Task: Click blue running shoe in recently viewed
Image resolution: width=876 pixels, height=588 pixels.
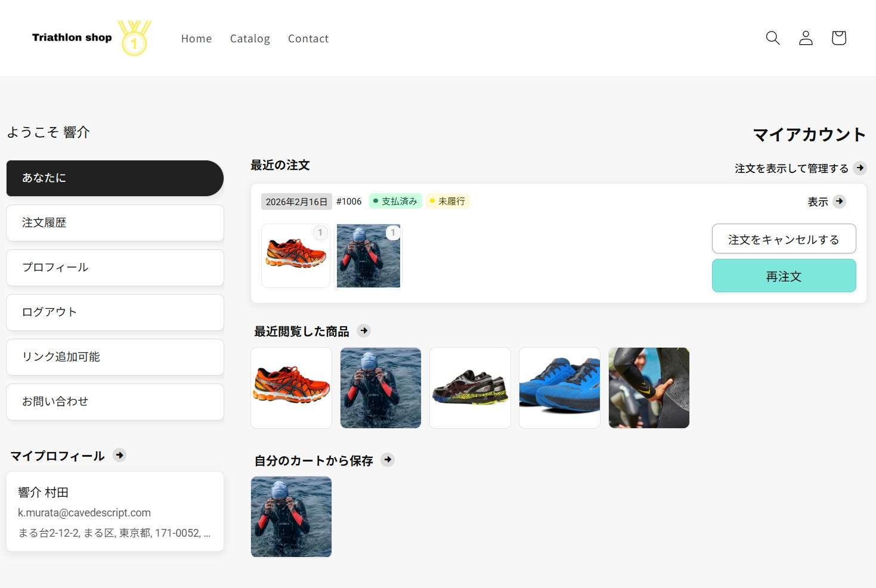Action: (559, 388)
